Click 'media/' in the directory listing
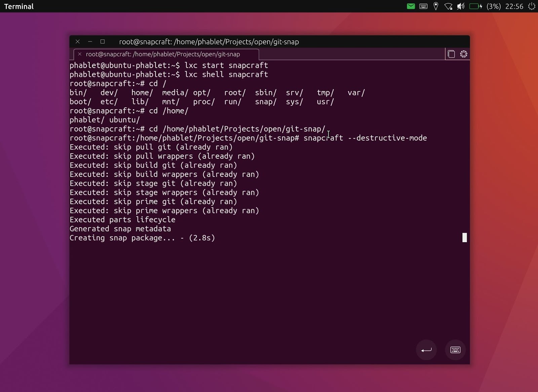The image size is (538, 392). pyautogui.click(x=175, y=92)
